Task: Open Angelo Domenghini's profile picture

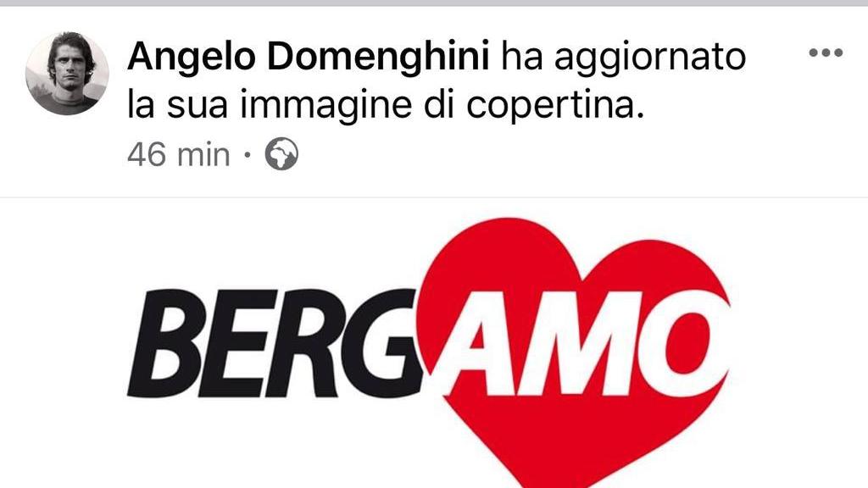Action: pyautogui.click(x=67, y=74)
